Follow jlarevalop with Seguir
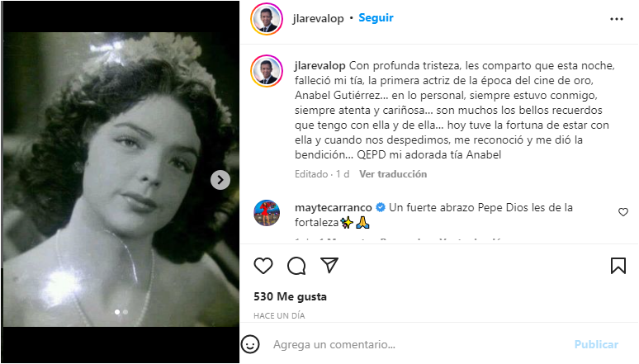This screenshot has width=639, height=364. click(376, 18)
